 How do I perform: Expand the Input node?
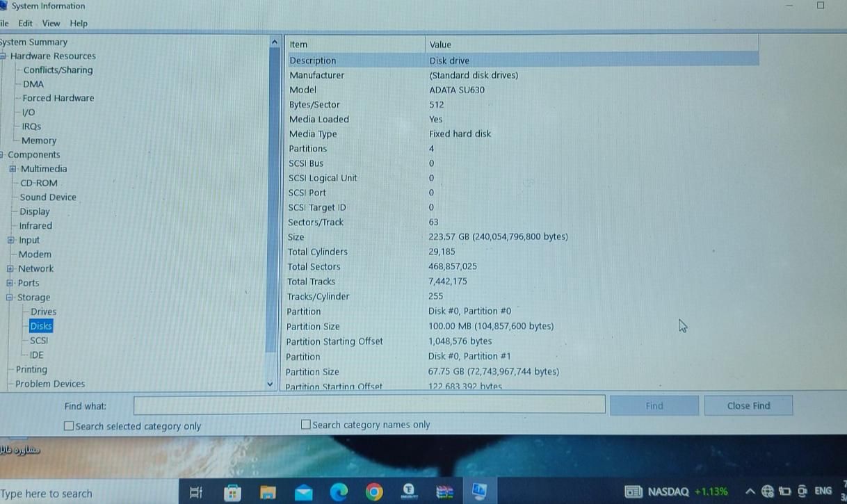point(11,241)
